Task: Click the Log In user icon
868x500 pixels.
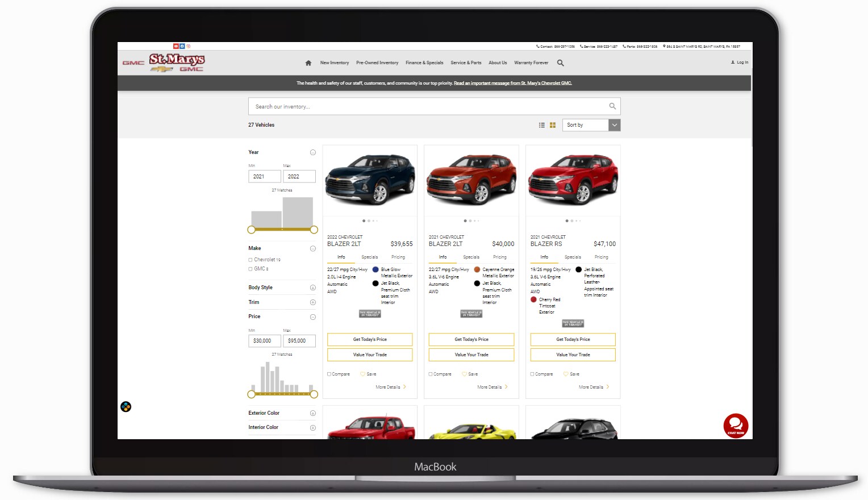Action: click(733, 63)
